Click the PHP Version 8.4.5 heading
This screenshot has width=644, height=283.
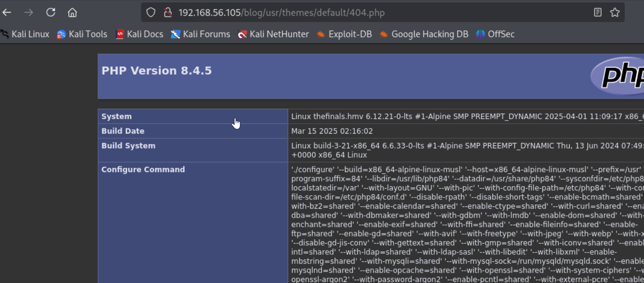click(x=157, y=71)
